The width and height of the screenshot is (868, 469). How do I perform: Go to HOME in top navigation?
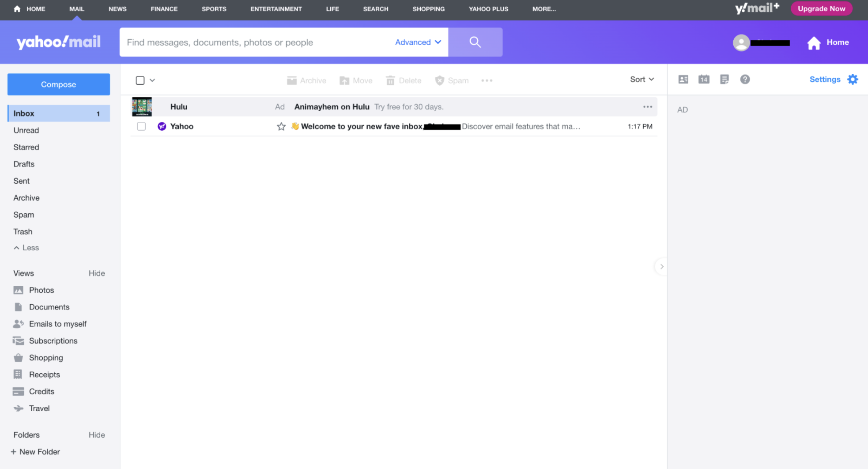[30, 9]
